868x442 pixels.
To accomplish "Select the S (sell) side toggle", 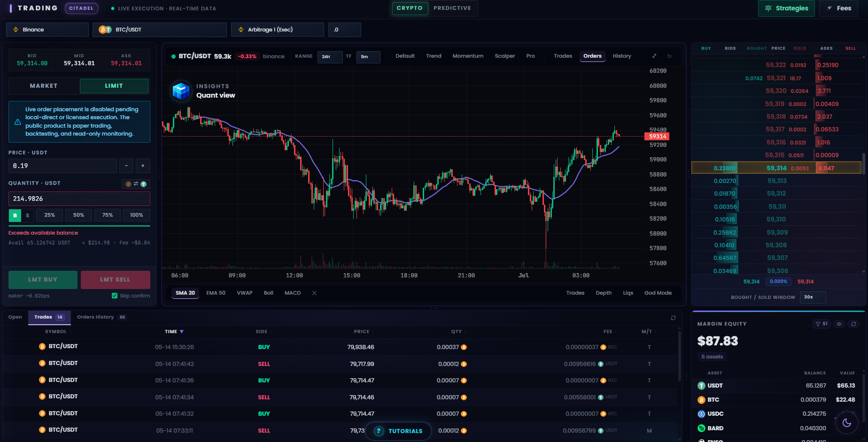I will tap(27, 215).
